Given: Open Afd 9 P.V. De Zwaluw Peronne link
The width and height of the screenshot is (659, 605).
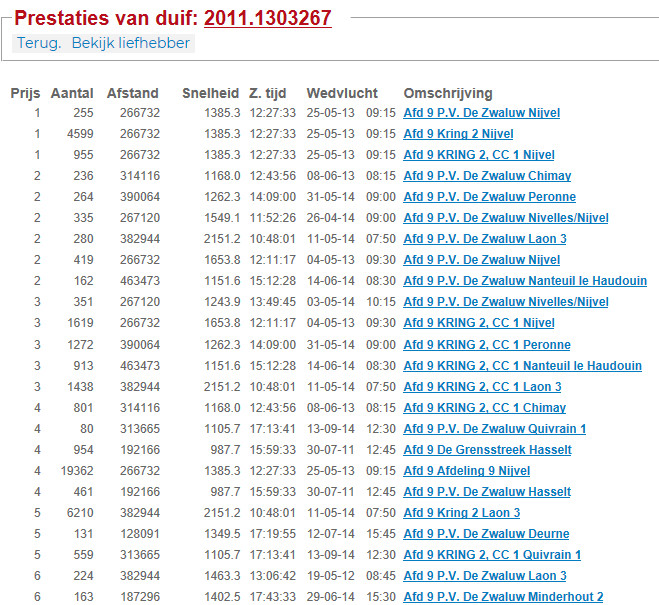Looking at the screenshot, I should point(490,197).
